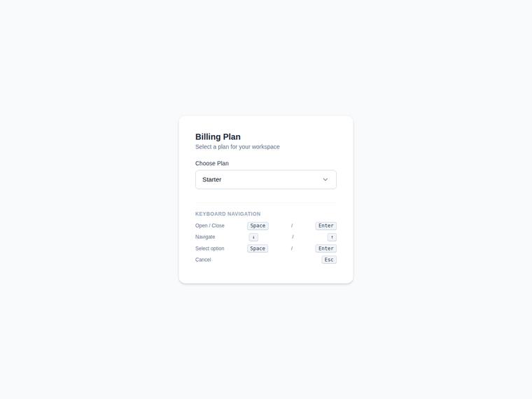Viewport: 532px width, 399px height.
Task: Click the 'Select a plan for your workspace' subtitle
Action: click(x=237, y=146)
